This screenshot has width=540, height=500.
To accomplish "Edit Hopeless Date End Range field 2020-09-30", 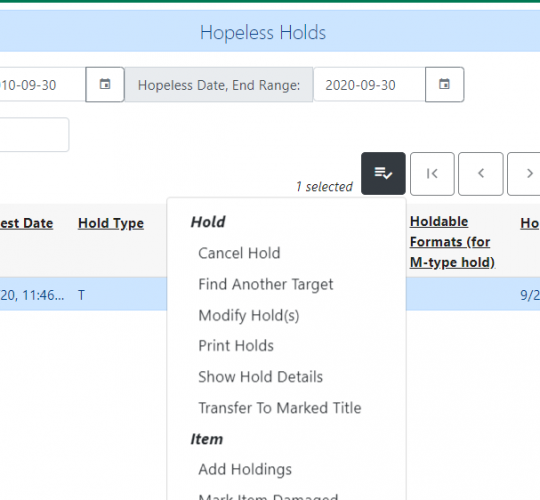I will (369, 85).
